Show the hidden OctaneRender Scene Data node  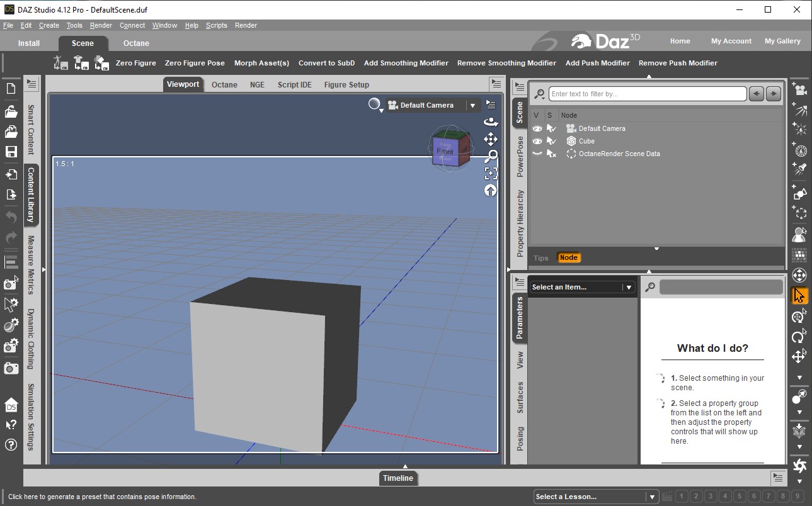click(x=537, y=154)
